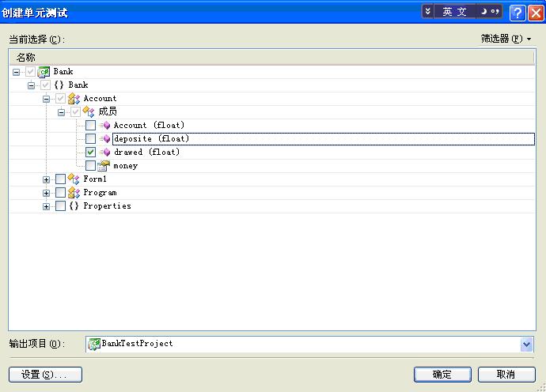Open the 筛选器 filter dropdown

(x=506, y=39)
